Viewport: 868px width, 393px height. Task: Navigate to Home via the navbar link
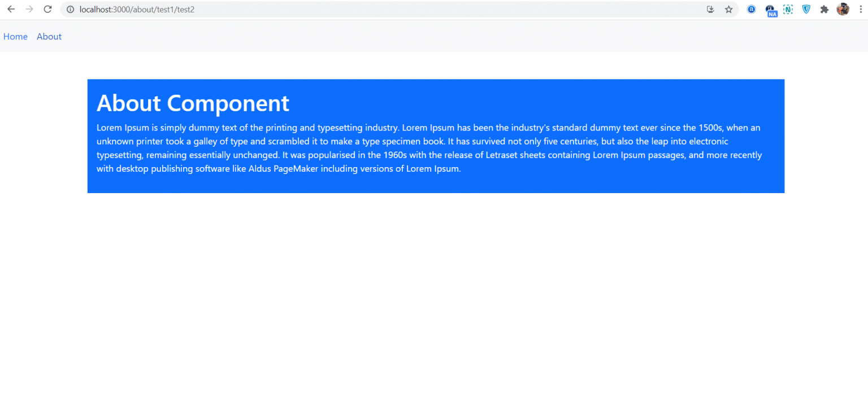(x=15, y=36)
